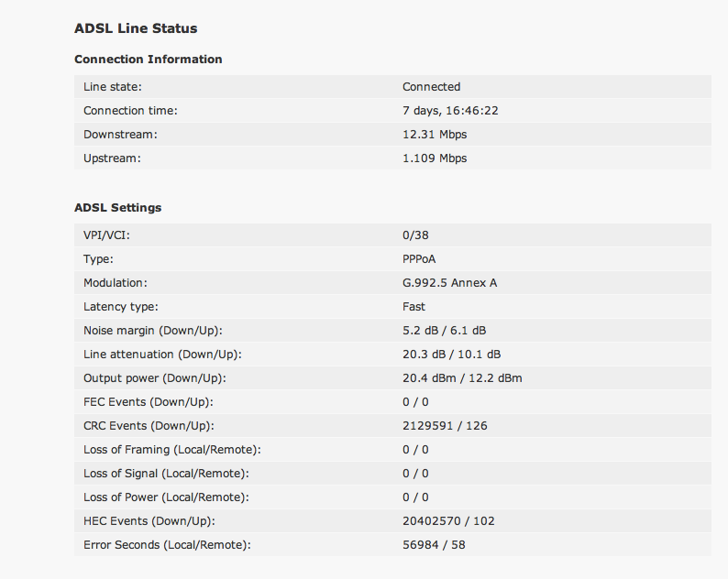Select the Error Seconds value 56984 / 58
728x579 pixels.
434,545
